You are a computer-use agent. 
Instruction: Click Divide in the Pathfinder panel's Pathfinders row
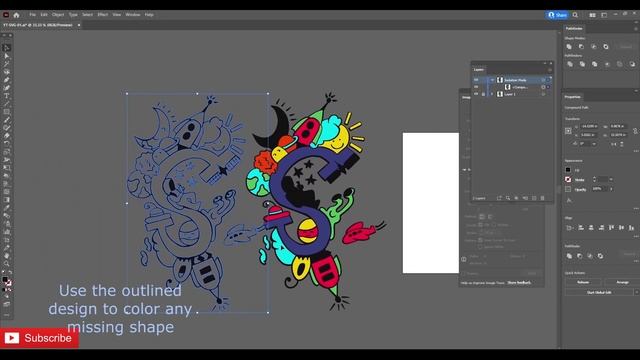[570, 64]
